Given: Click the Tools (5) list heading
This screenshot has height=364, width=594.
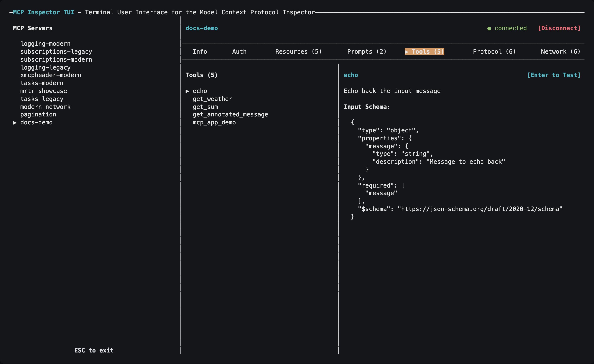Looking at the screenshot, I should pyautogui.click(x=201, y=75).
